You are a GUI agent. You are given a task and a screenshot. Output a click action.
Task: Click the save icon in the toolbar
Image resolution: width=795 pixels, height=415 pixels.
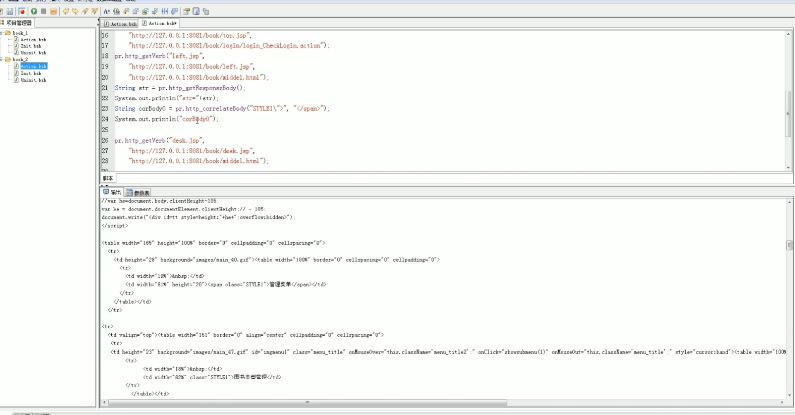[9, 11]
